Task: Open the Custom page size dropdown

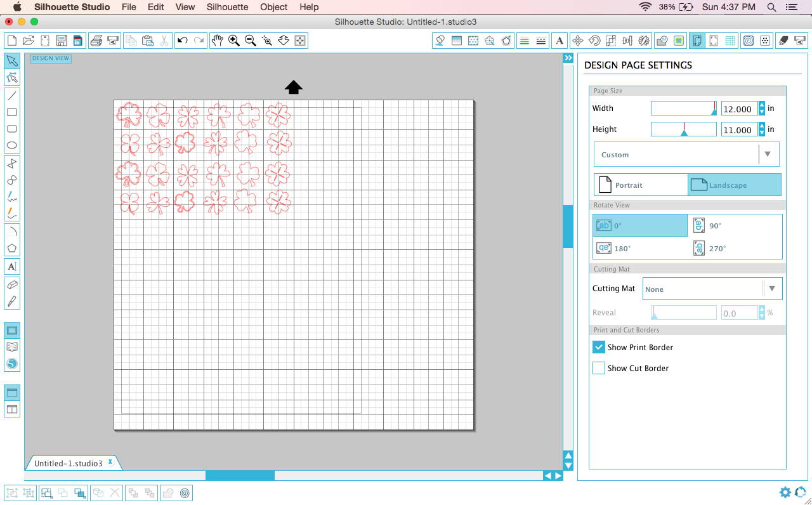Action: point(686,154)
